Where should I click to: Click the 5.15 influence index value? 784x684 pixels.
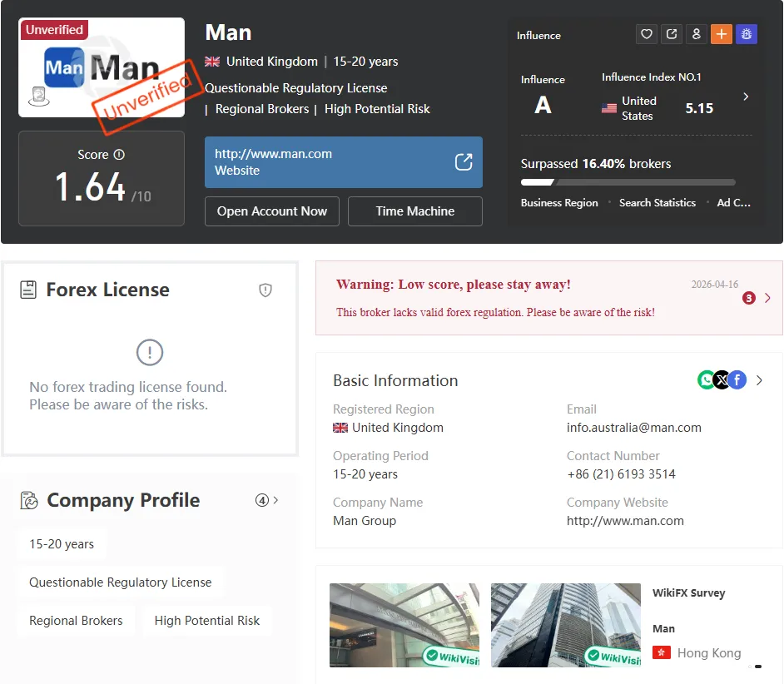(x=699, y=108)
